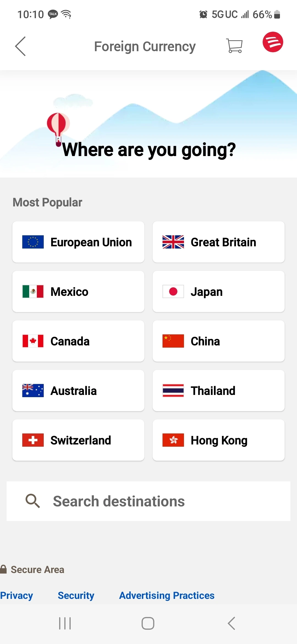Tap Android home navigation button
The width and height of the screenshot is (297, 644).
click(x=148, y=623)
